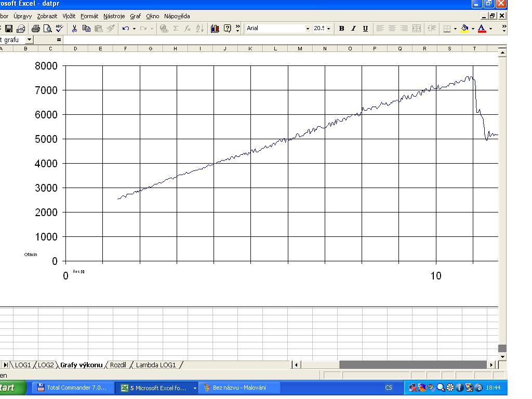
Task: Click the Undo arrow icon
Action: (x=126, y=29)
